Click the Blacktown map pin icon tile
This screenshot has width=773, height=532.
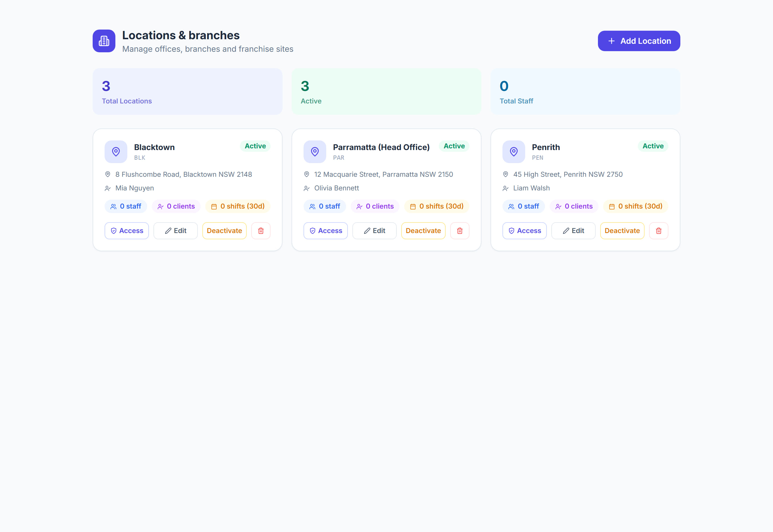pyautogui.click(x=116, y=152)
